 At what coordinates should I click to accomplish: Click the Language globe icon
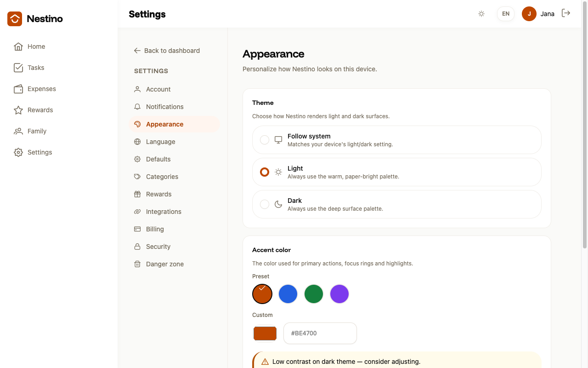[x=137, y=142]
